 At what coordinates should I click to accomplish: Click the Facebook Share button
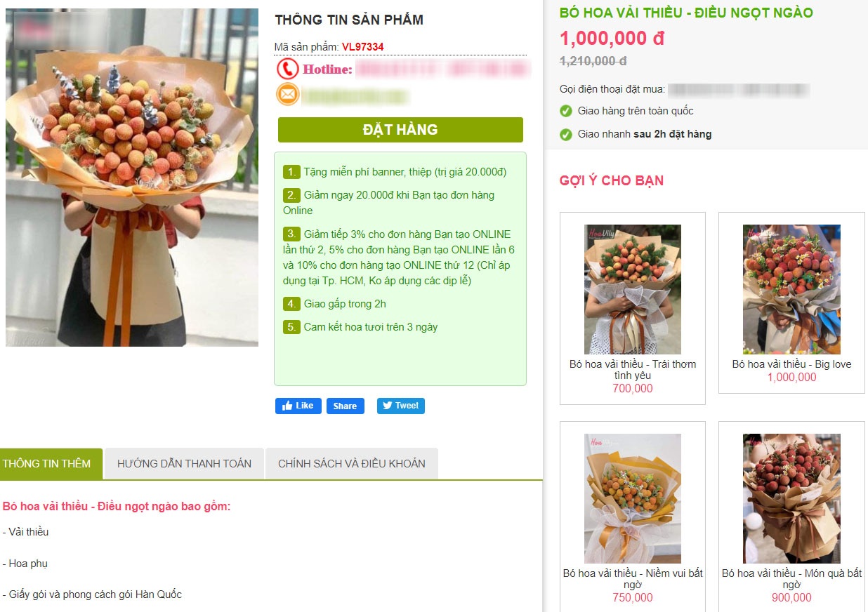tap(346, 406)
